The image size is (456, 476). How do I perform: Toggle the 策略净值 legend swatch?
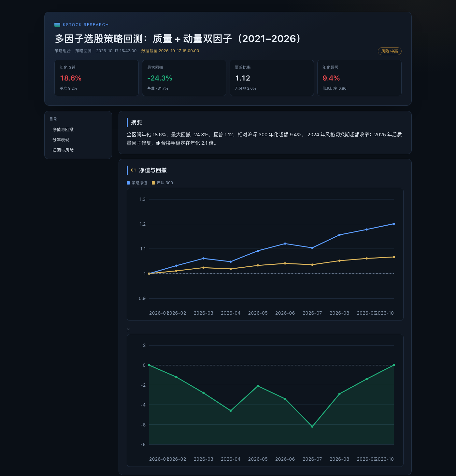[128, 183]
